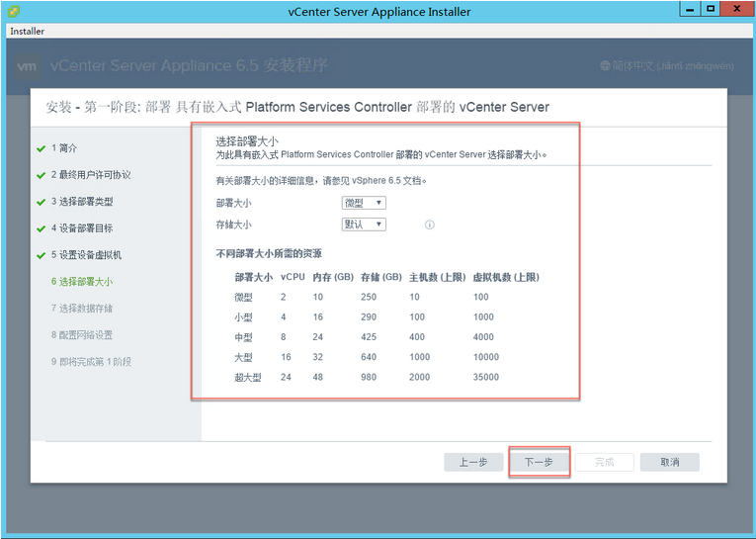
Task: Open the 存储大小 dropdown showing 默认
Action: tap(364, 225)
